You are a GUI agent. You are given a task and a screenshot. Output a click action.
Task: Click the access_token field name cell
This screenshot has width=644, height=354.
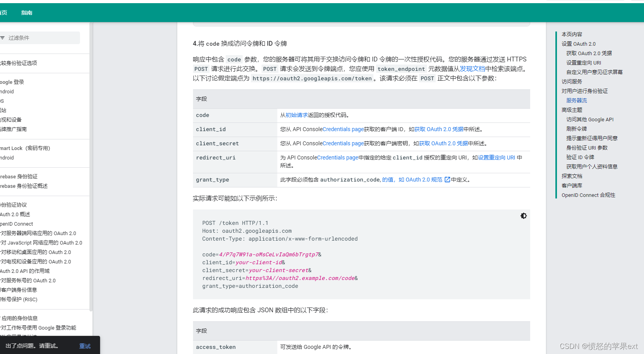235,347
